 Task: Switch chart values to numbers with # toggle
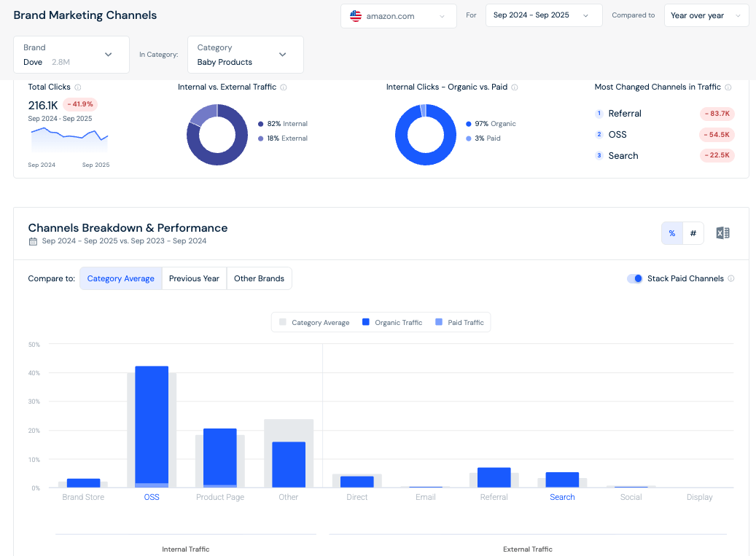pyautogui.click(x=693, y=232)
